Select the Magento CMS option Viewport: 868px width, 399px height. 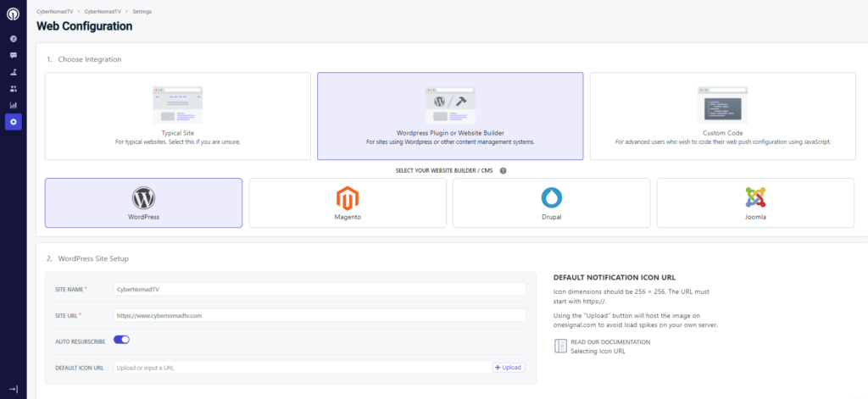tap(348, 202)
